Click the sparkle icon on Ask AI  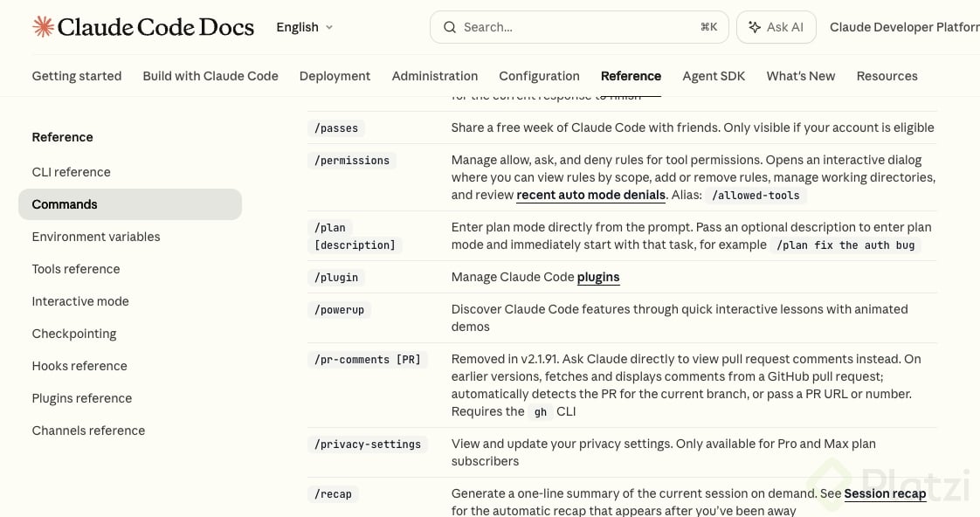pyautogui.click(x=754, y=27)
